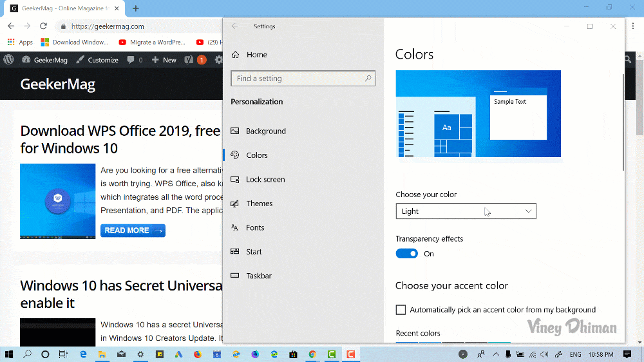The image size is (644, 362).
Task: Open the Settings gear on taskbar
Action: pos(140,354)
